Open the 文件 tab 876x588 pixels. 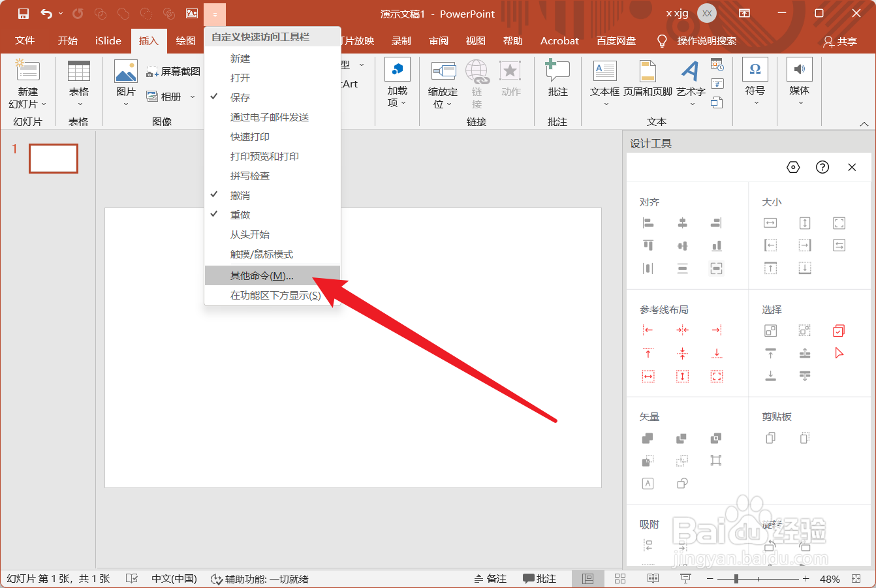click(25, 40)
